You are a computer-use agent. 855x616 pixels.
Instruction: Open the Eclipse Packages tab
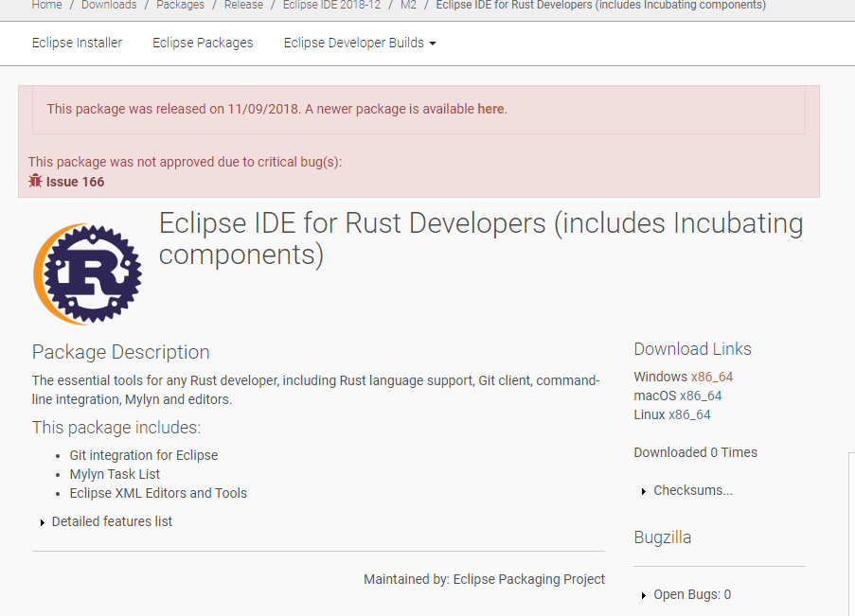(203, 43)
